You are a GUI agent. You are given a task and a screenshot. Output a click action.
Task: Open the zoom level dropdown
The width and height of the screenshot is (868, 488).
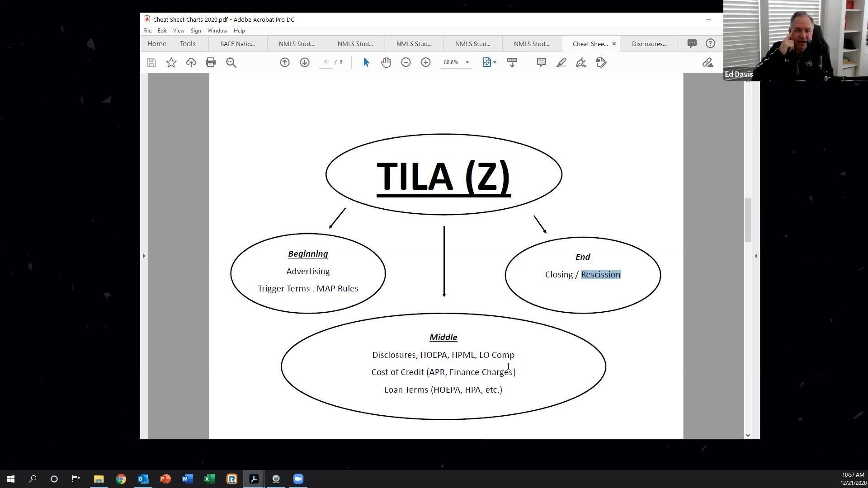[467, 62]
